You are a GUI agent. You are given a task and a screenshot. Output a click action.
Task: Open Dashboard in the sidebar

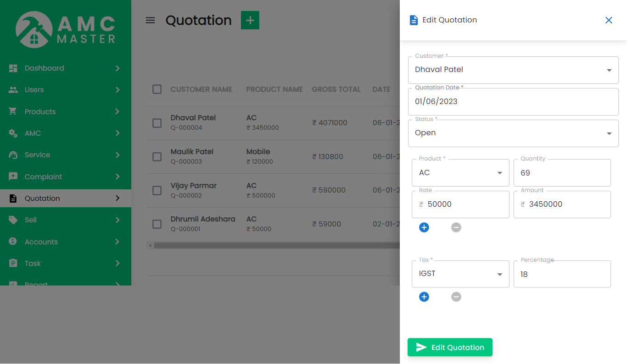44,68
